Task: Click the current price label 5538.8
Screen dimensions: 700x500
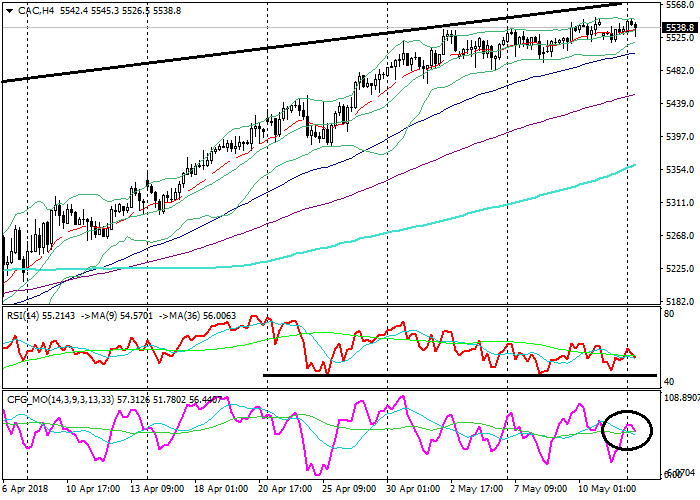Action: 679,29
